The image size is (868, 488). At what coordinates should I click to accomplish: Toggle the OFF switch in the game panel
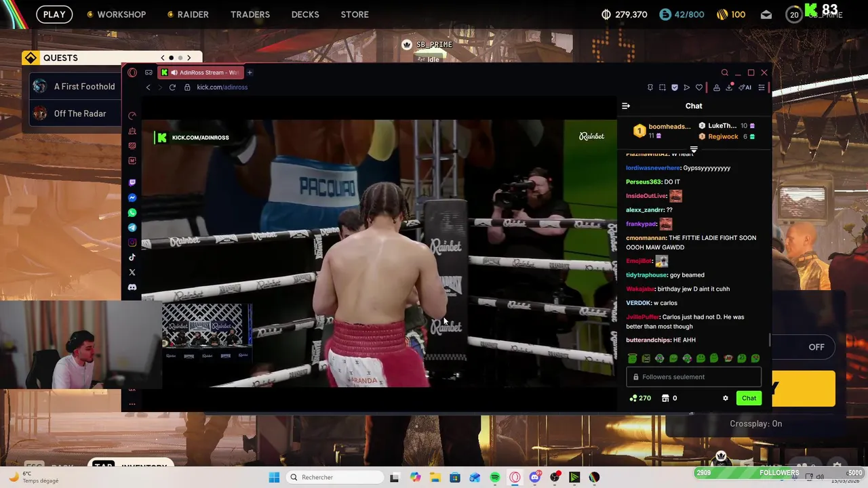pyautogui.click(x=816, y=347)
